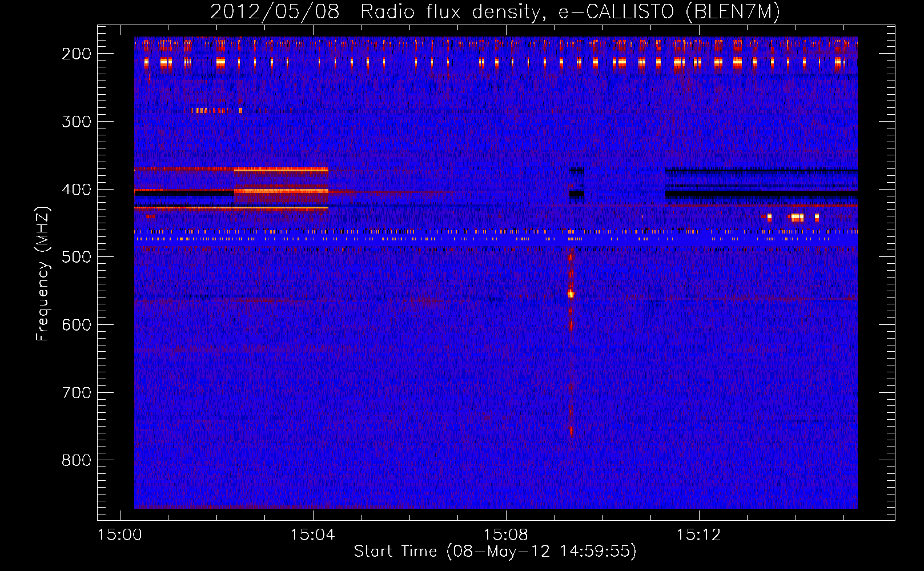Select the frequency tick label '400'

tap(76, 190)
